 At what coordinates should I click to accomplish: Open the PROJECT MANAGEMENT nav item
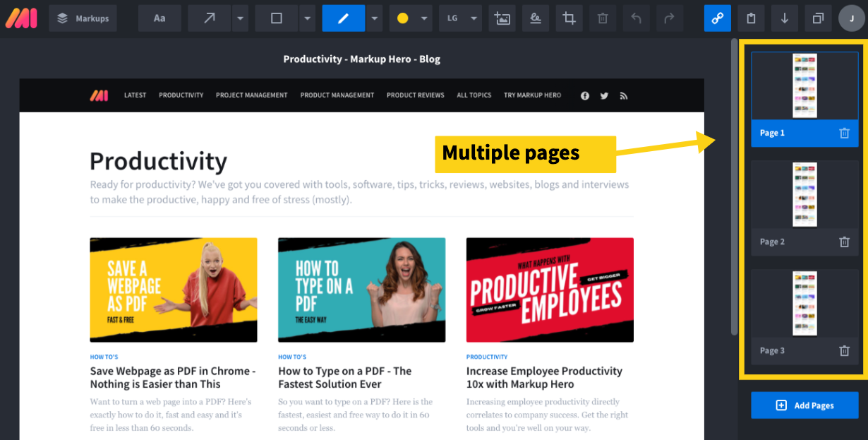tap(252, 95)
